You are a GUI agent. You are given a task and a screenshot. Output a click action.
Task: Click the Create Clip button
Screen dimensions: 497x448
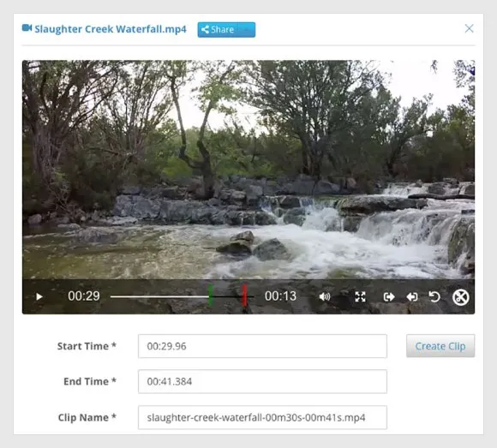tap(440, 346)
